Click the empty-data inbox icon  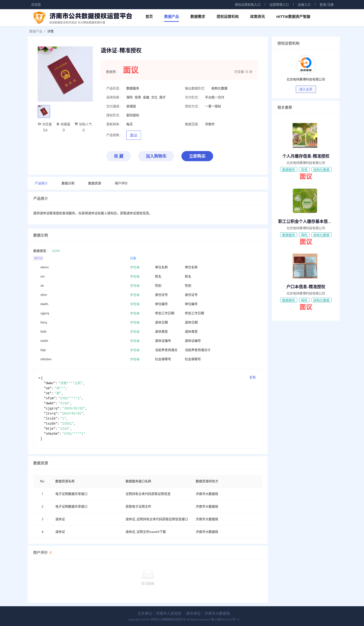[x=148, y=574]
